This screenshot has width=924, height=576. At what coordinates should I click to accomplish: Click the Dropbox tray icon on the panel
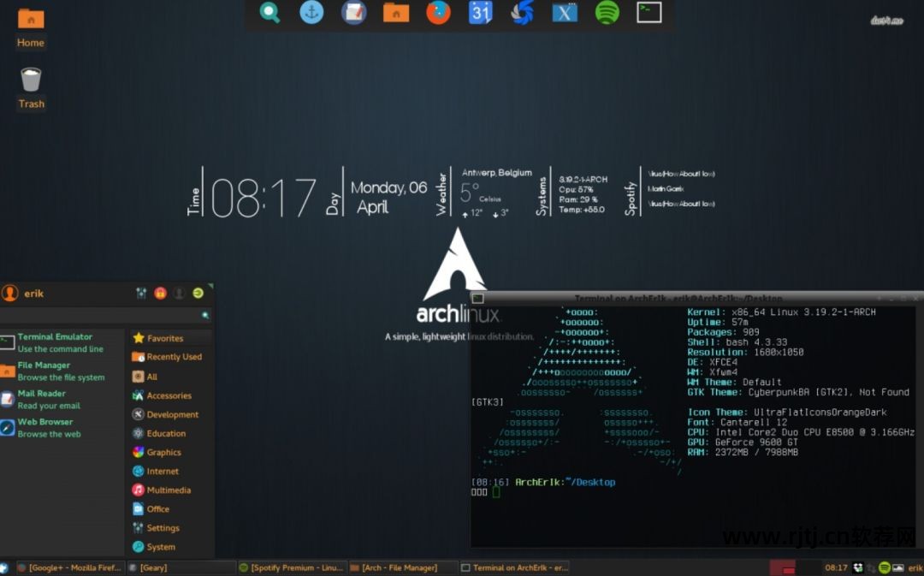[x=858, y=567]
